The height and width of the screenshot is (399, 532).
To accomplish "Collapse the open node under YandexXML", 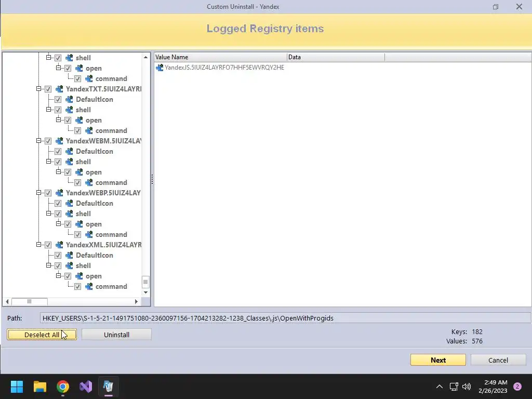I will [58, 275].
